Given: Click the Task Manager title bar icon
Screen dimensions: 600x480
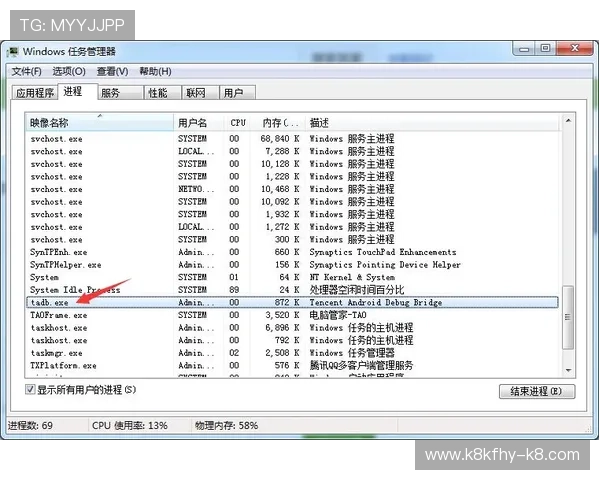Looking at the screenshot, I should tap(13, 51).
